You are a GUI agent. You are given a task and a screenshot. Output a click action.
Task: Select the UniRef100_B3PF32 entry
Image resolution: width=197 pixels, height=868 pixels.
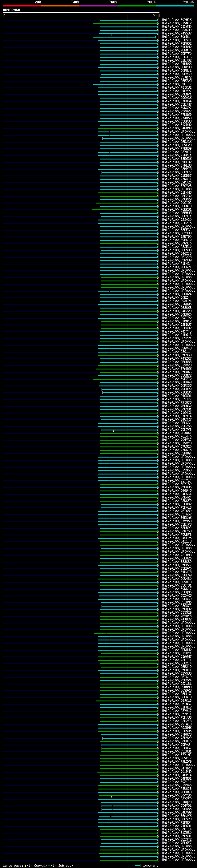tap(177, 230)
